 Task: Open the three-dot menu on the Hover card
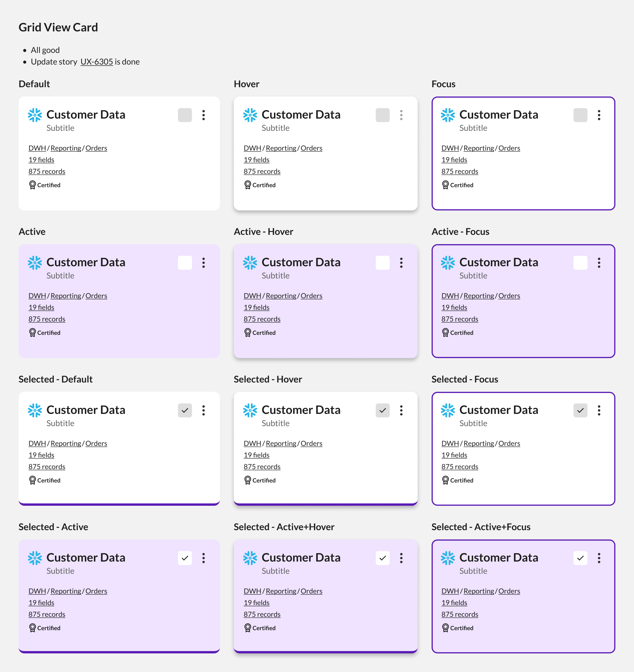pos(401,115)
